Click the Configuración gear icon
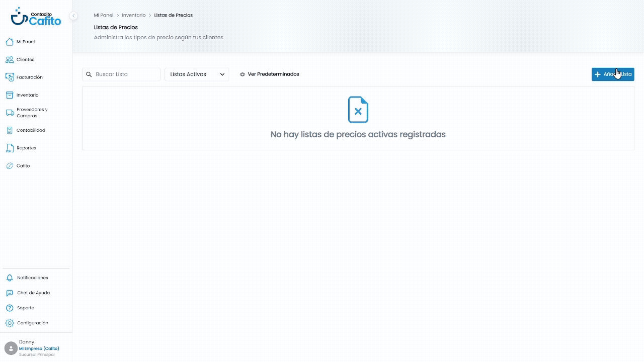 10,323
